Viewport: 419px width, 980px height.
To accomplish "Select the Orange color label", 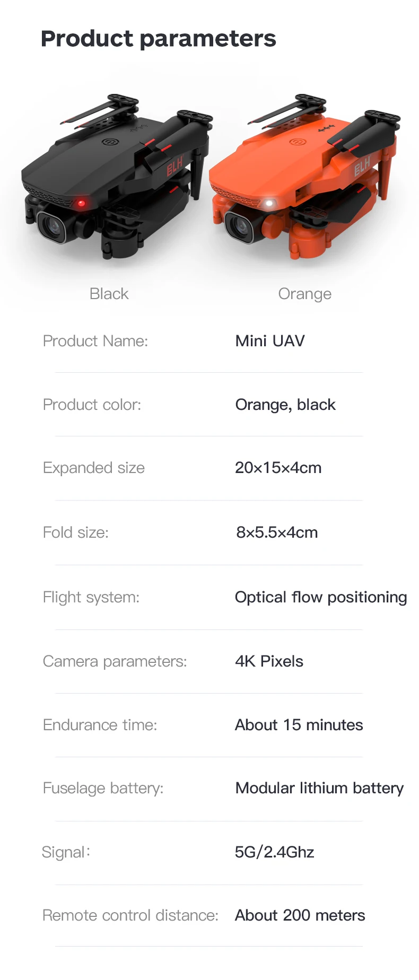I will [x=304, y=294].
